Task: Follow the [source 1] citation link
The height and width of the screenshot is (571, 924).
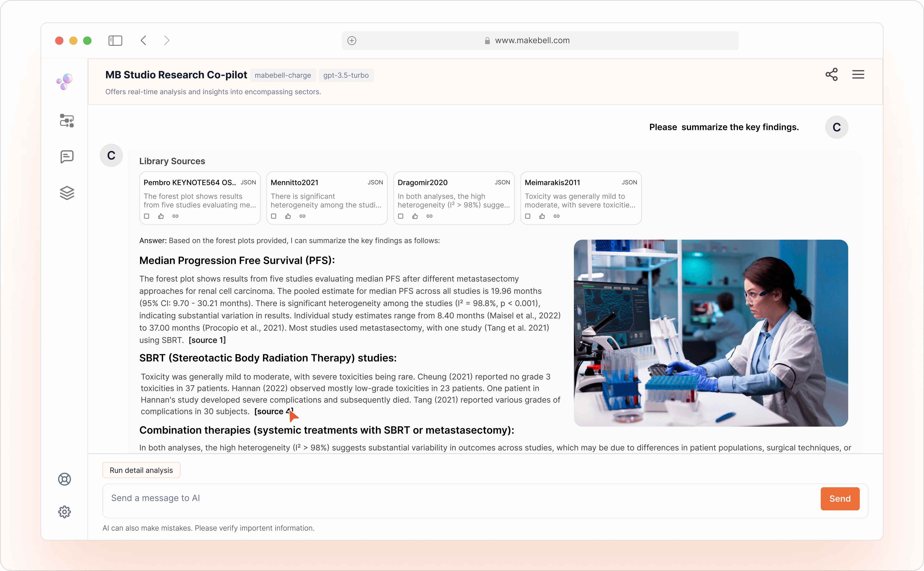Action: (207, 340)
